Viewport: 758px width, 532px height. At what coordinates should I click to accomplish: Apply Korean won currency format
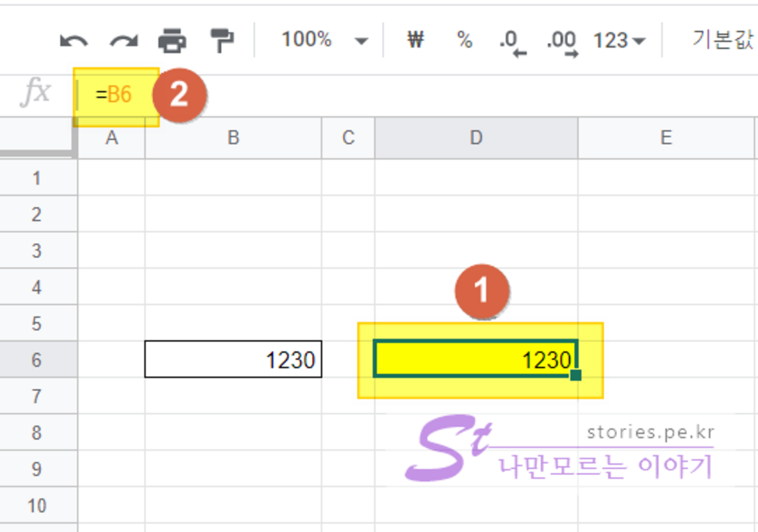pos(415,40)
